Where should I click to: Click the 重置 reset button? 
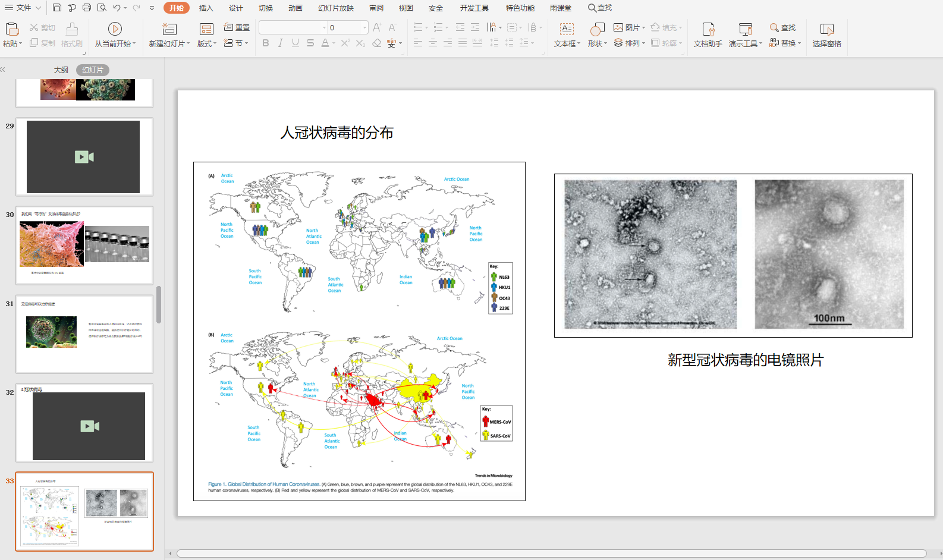(237, 27)
